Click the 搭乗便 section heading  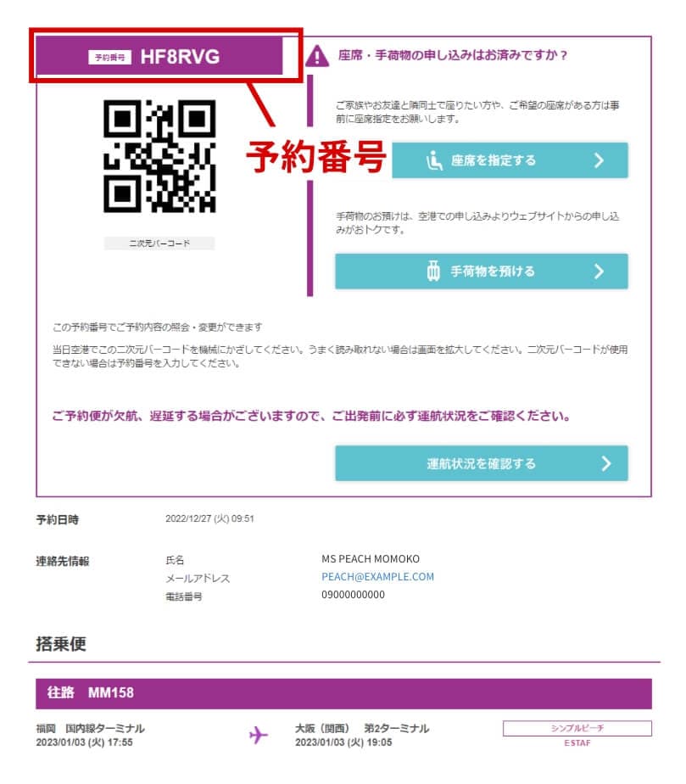[61, 644]
